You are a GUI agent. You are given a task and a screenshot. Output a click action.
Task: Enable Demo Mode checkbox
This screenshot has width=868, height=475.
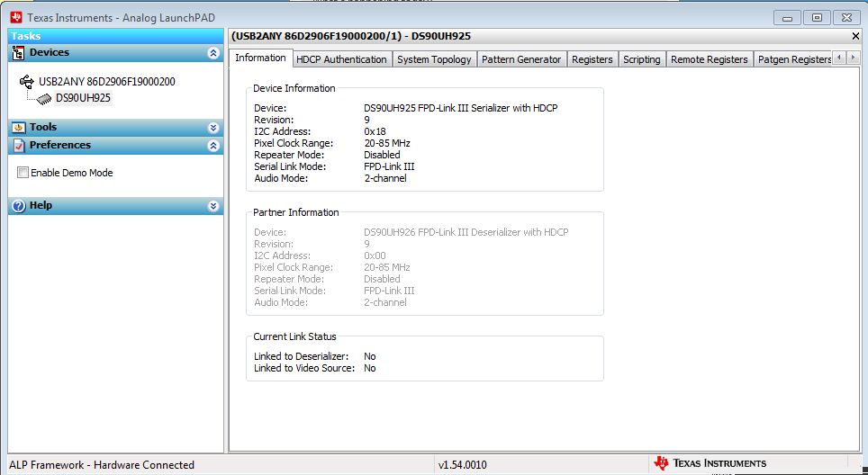(23, 173)
